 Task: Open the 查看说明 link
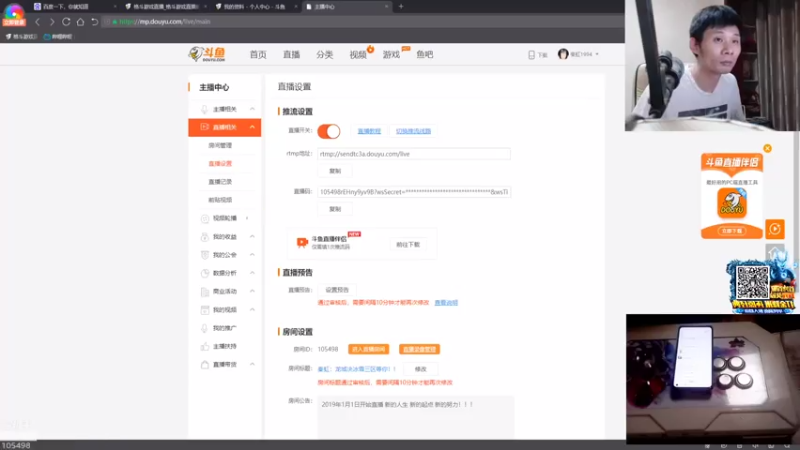coord(446,303)
